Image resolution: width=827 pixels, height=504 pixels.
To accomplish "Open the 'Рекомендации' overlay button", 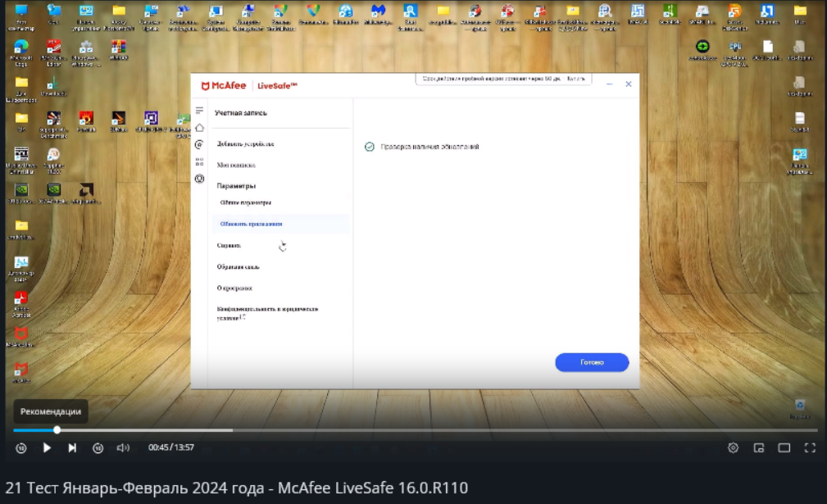I will point(51,411).
